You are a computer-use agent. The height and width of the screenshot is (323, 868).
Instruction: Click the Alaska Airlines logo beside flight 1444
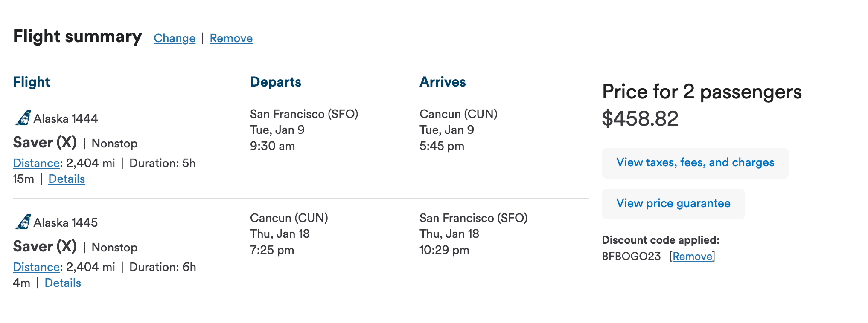[x=23, y=118]
